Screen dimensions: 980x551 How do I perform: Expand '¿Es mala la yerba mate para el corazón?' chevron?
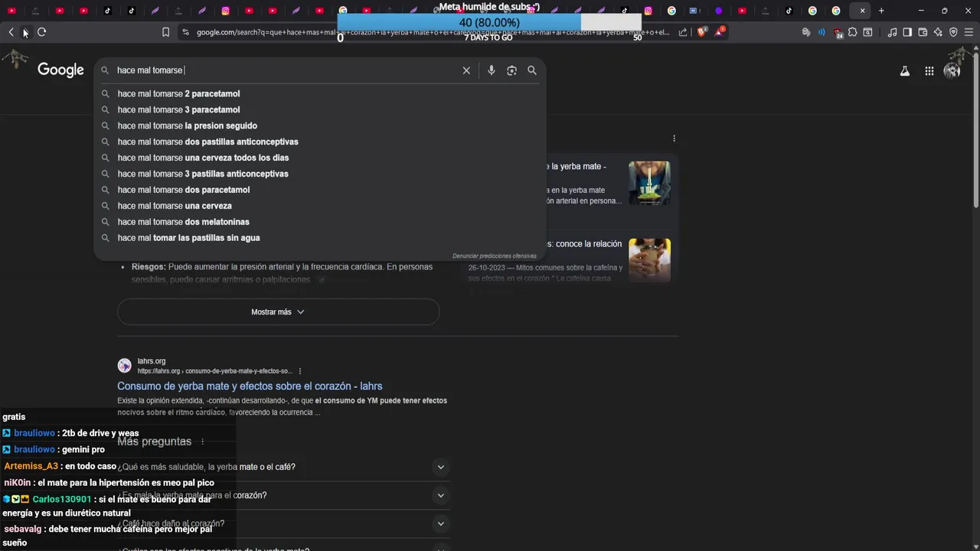440,495
